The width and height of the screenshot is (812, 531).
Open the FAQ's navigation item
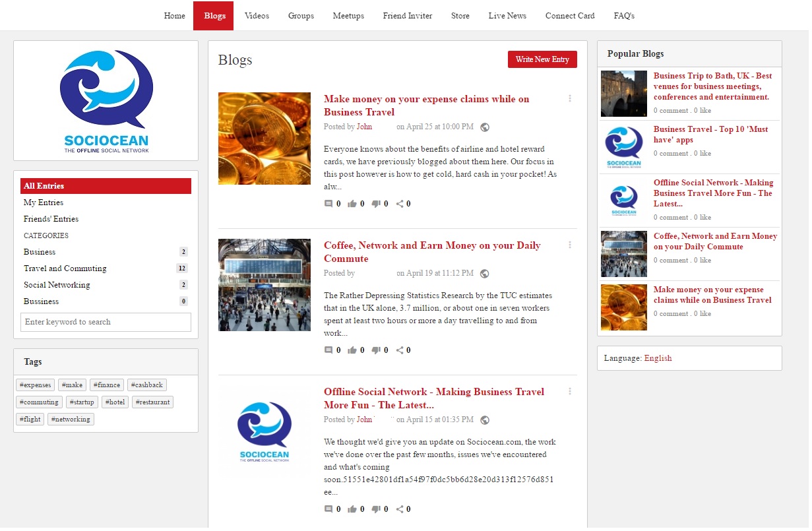coord(624,16)
